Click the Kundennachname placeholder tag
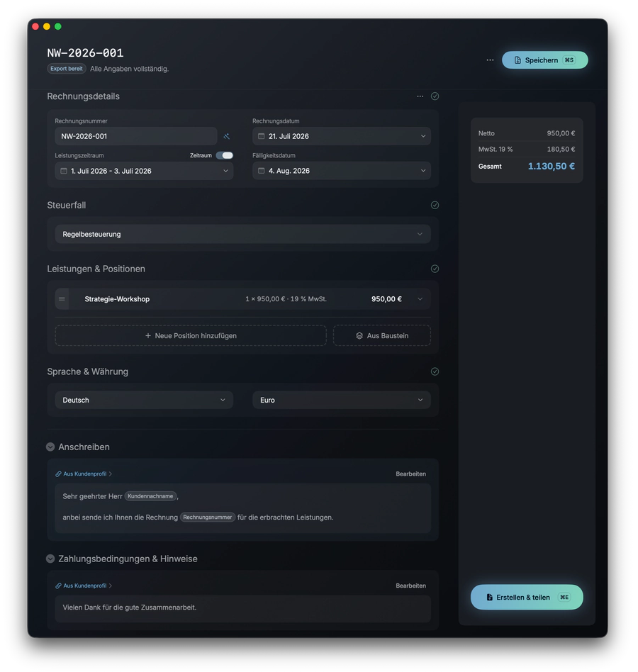638x672 pixels. (150, 496)
